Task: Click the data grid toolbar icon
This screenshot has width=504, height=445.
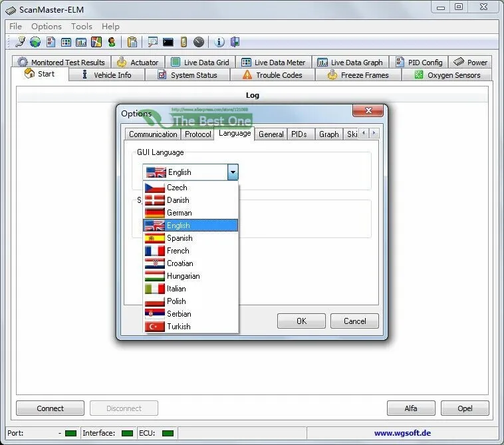Action: (66, 42)
